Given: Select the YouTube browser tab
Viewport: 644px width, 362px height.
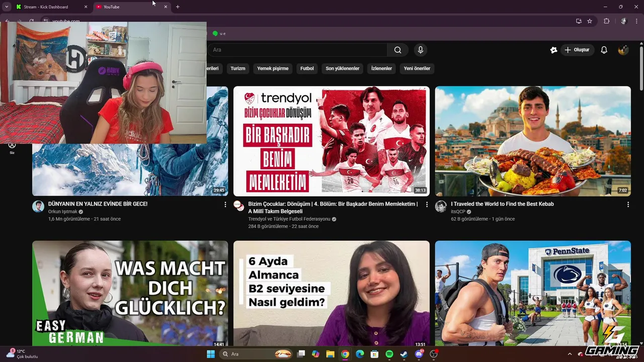Looking at the screenshot, I should [132, 7].
